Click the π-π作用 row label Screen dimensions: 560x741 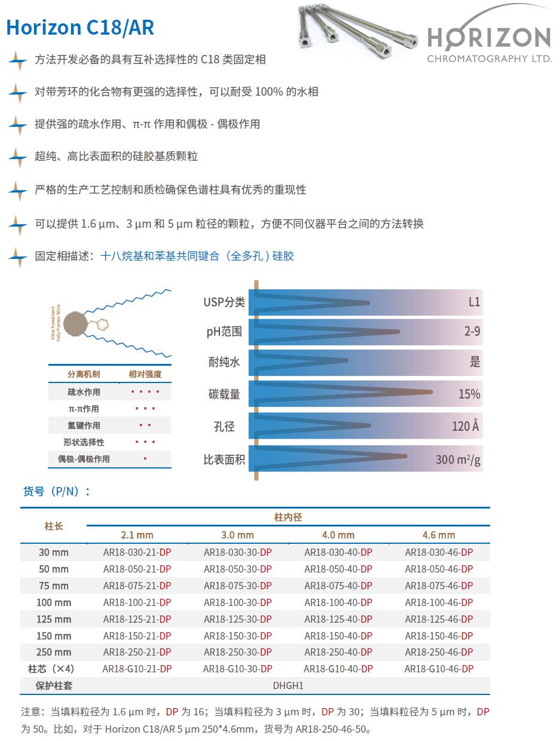point(84,409)
